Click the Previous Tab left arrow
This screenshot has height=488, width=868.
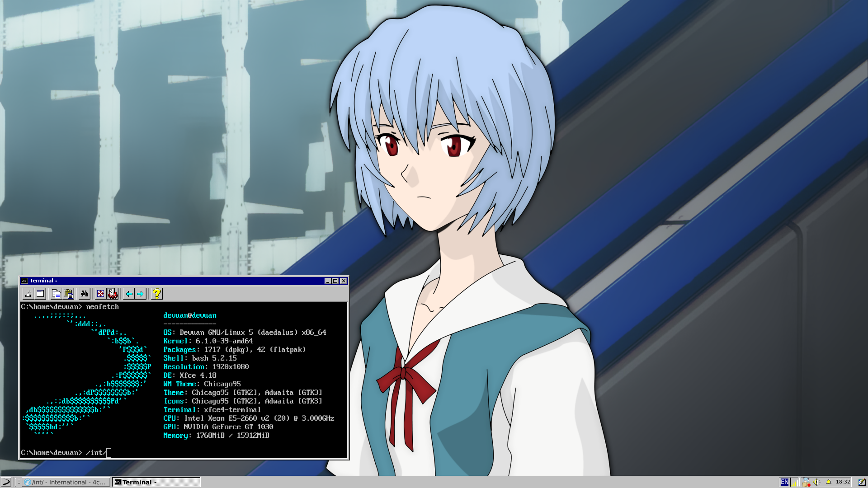click(129, 294)
